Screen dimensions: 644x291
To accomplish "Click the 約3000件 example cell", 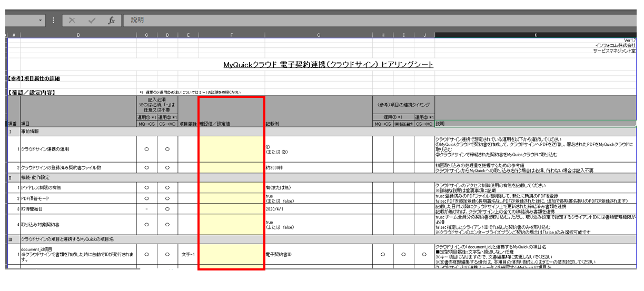I will [x=319, y=168].
